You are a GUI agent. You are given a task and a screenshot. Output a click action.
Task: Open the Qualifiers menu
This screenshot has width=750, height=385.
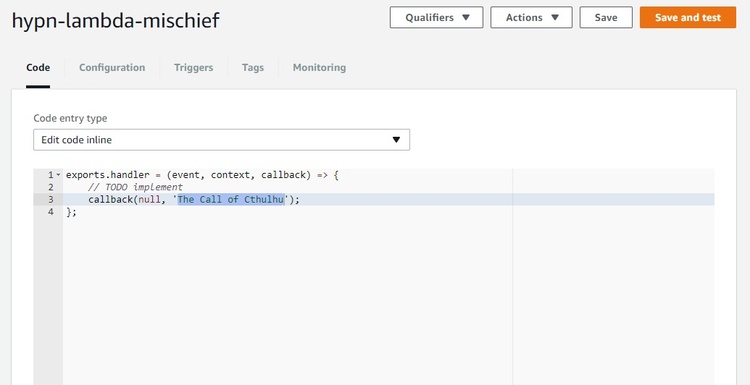click(437, 18)
